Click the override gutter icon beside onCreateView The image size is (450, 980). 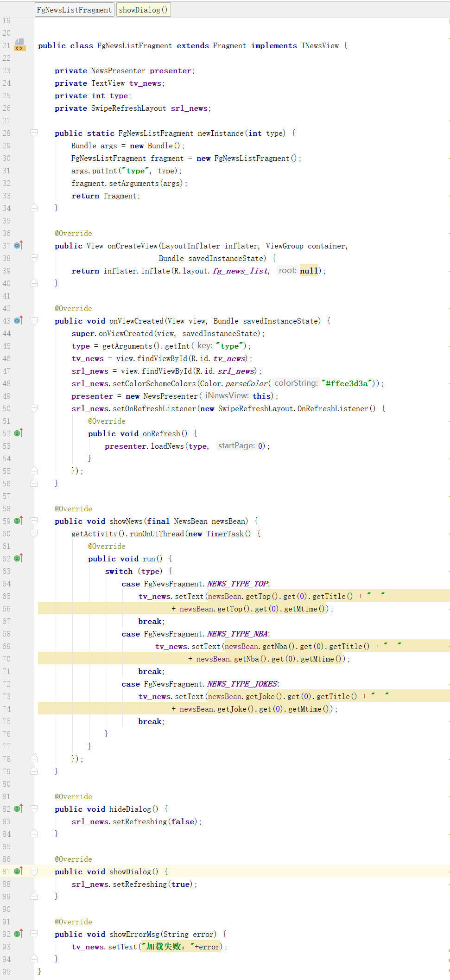click(x=18, y=245)
